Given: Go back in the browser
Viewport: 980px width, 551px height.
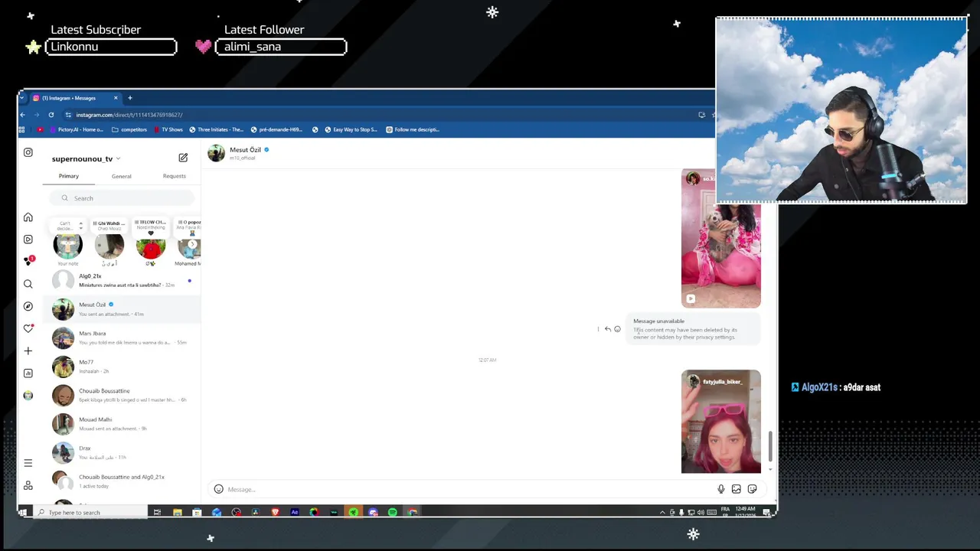Looking at the screenshot, I should 22,115.
